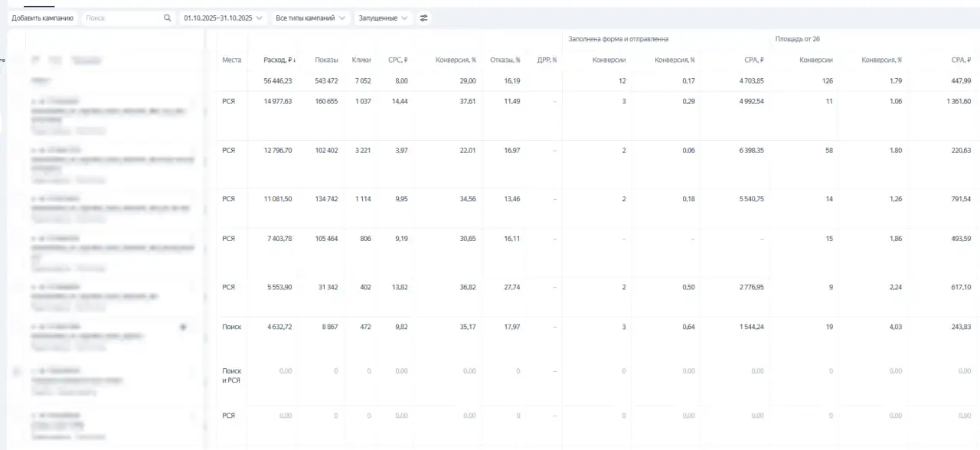Click the Отказы, % column header
The height and width of the screenshot is (450, 980).
pos(505,60)
